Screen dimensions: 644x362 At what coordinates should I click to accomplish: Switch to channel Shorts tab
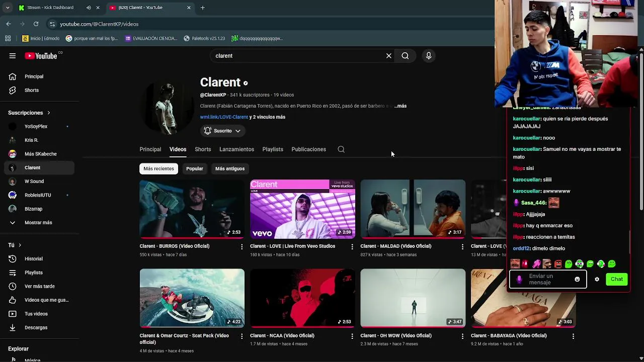(x=203, y=149)
